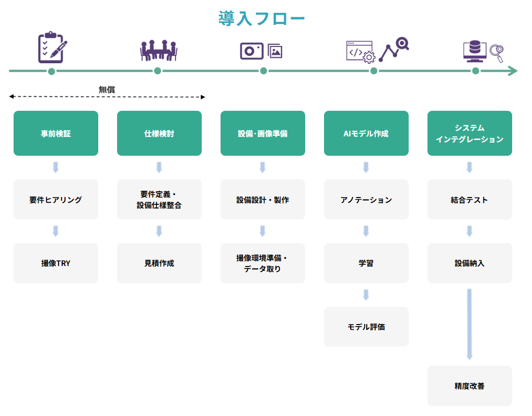Click the line graph magnifier icon
The image size is (532, 416).
coord(394,49)
